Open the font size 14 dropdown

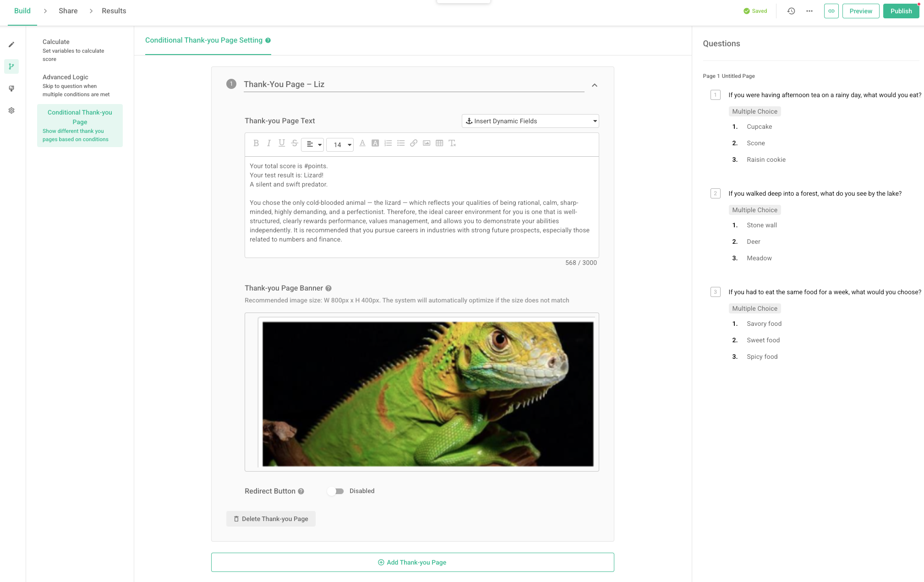click(x=340, y=145)
